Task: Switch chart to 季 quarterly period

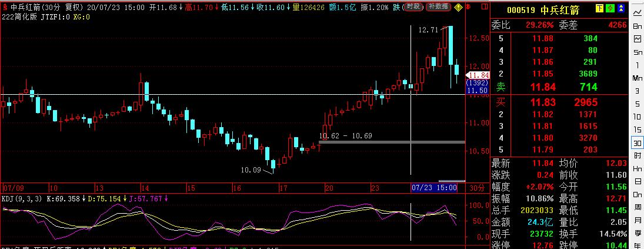Action: (638, 233)
